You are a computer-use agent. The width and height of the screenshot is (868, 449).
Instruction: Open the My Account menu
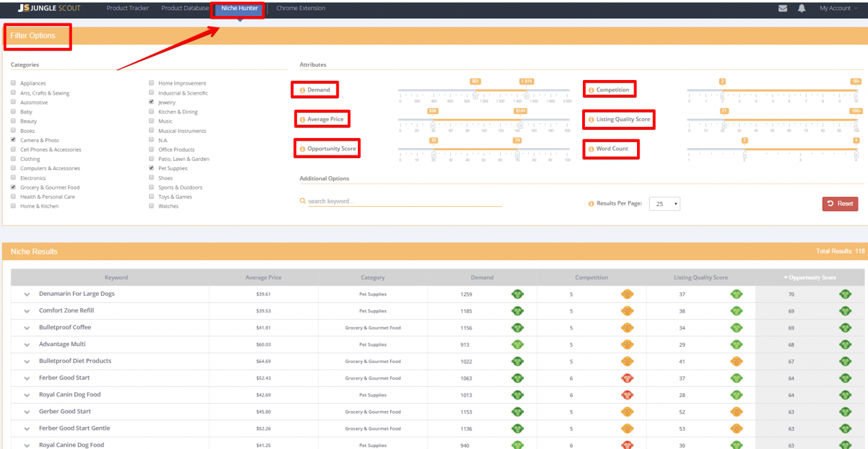(x=837, y=8)
